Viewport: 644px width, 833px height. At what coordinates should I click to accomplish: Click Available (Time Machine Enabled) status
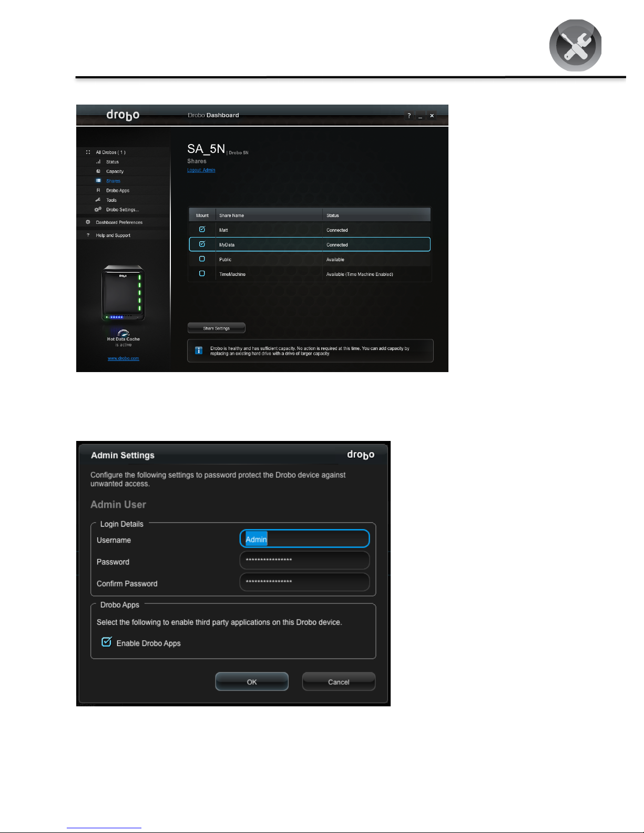pos(360,274)
